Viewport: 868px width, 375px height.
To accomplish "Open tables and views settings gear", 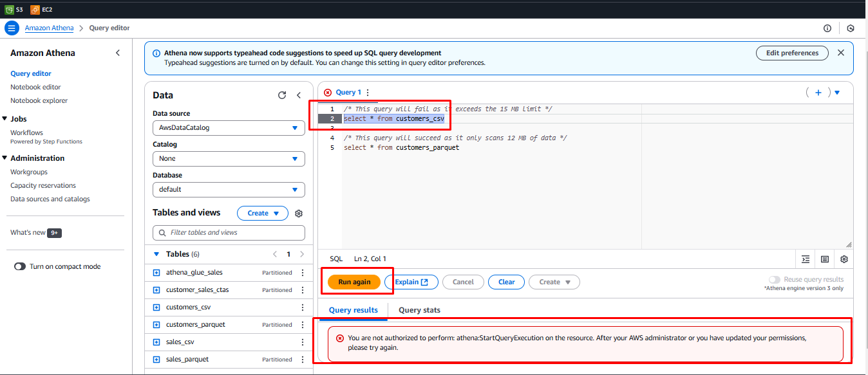I will pyautogui.click(x=299, y=214).
